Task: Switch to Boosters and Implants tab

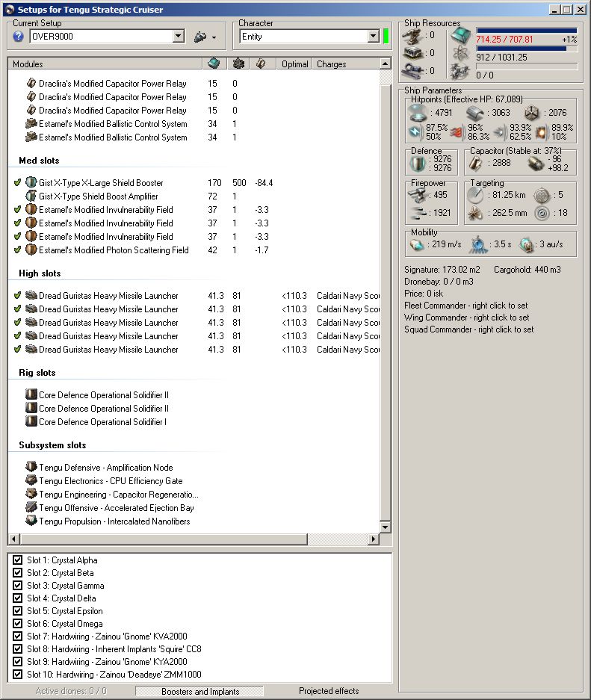Action: (200, 691)
